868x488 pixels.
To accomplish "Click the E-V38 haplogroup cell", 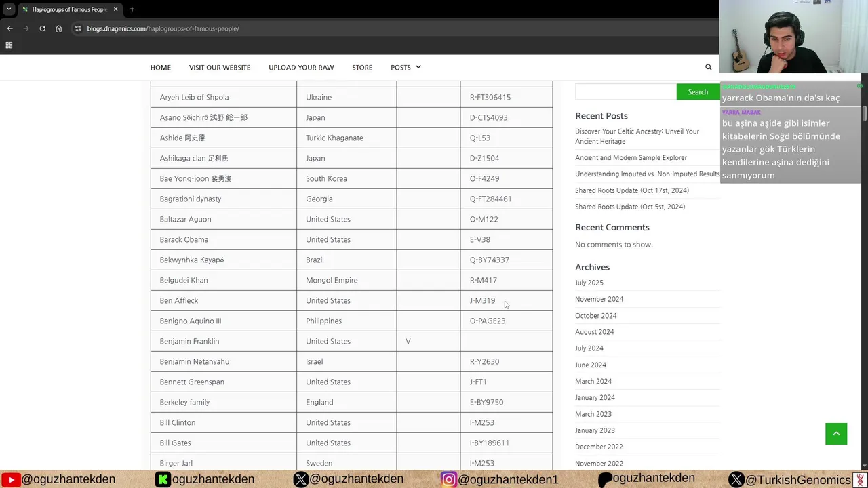I will (x=506, y=239).
